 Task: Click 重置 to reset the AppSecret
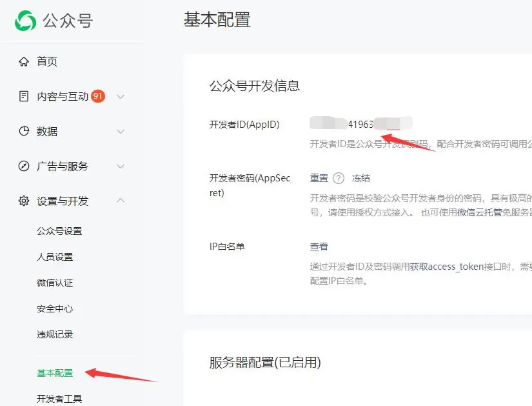pos(320,178)
